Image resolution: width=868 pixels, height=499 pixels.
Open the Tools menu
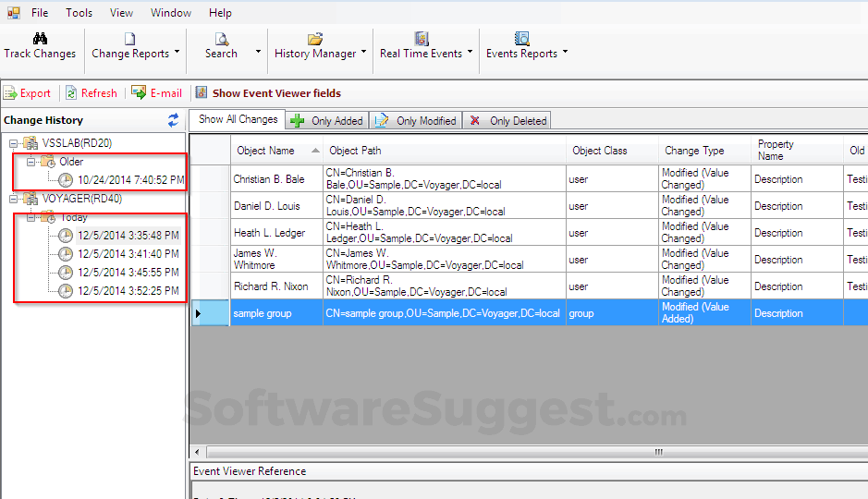79,13
